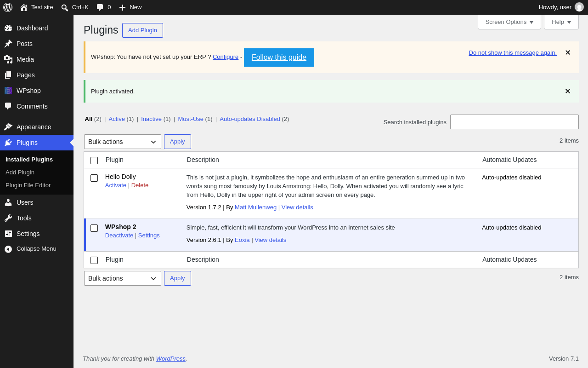Expand the Help panel

561,22
